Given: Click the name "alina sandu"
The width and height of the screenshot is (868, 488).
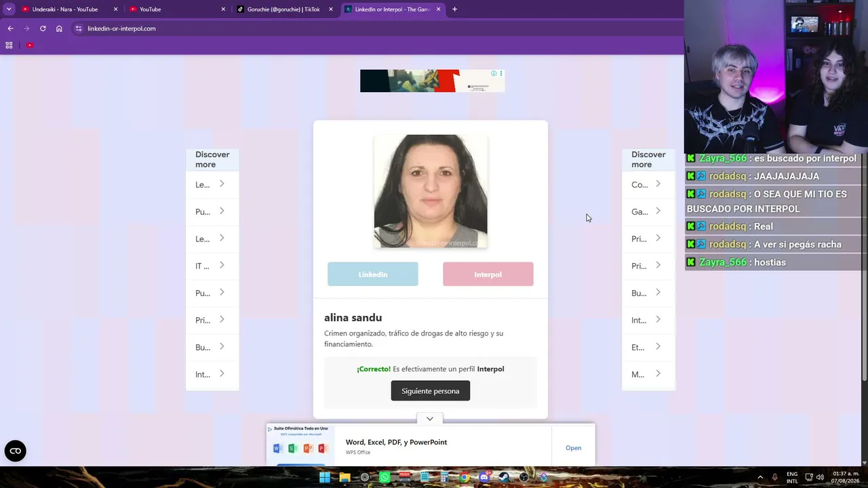Looking at the screenshot, I should point(353,318).
